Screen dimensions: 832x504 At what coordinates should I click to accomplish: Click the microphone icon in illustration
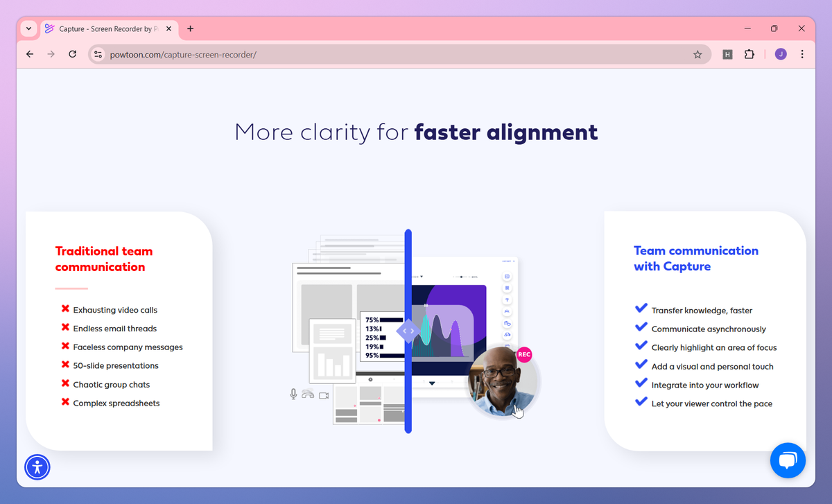tap(293, 394)
